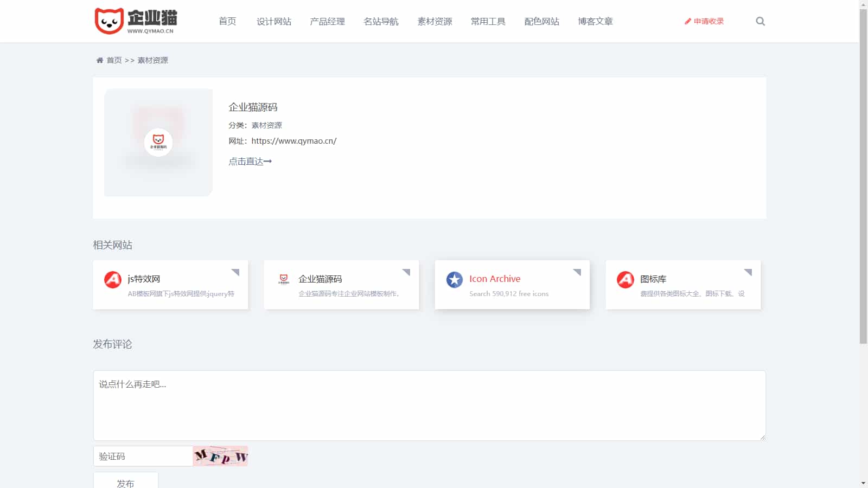Click the 企业猫 logo in header
The width and height of the screenshot is (868, 488).
point(136,21)
